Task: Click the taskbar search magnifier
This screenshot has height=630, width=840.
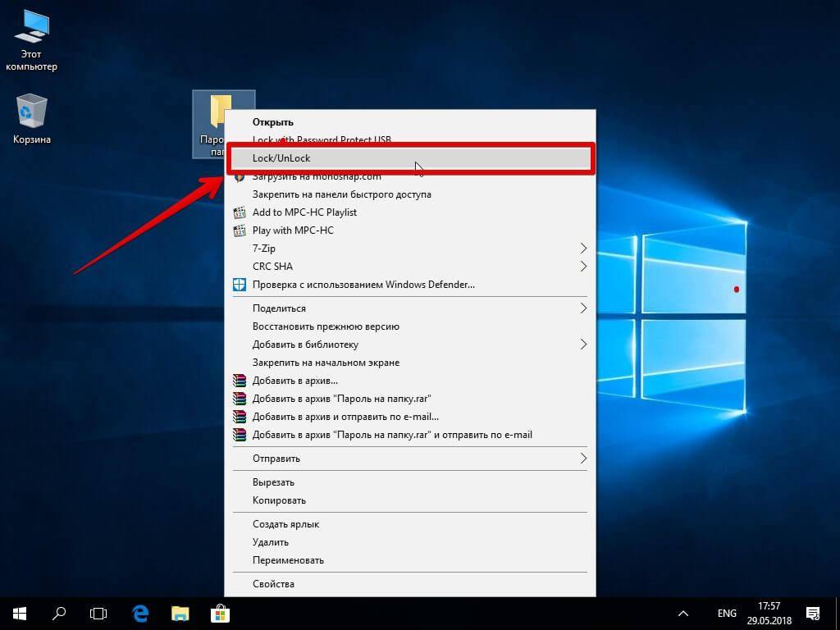Action: pos(59,614)
